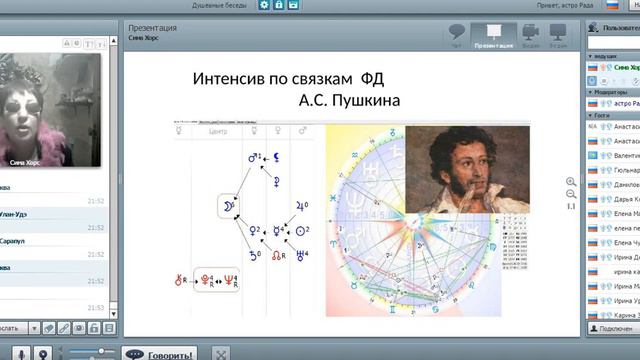Select guest Дарья in the user list
640x360 pixels.
[x=613, y=199]
